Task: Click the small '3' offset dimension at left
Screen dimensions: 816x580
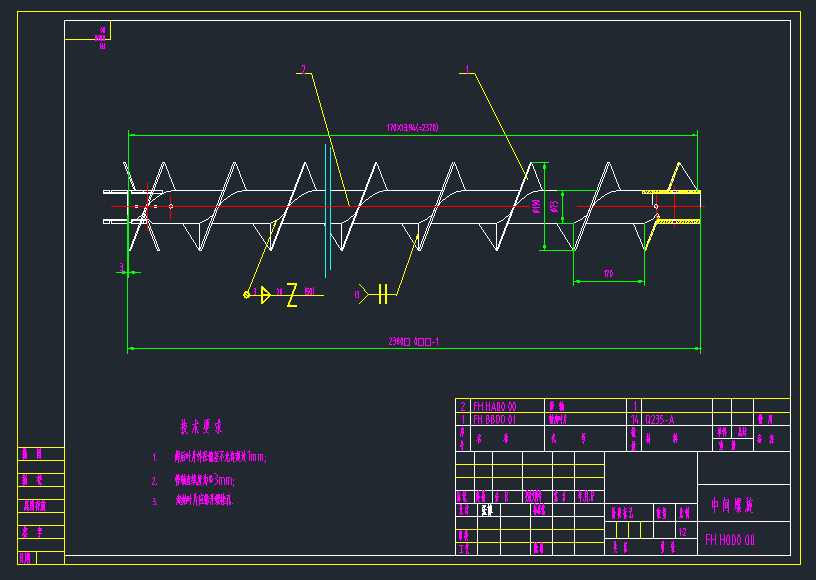Action: click(x=122, y=267)
